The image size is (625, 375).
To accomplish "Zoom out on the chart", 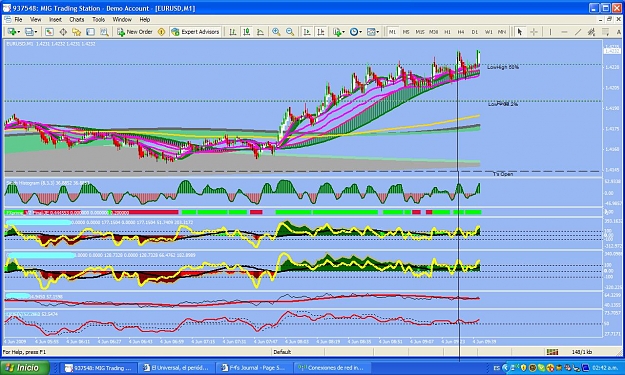I will pyautogui.click(x=290, y=32).
